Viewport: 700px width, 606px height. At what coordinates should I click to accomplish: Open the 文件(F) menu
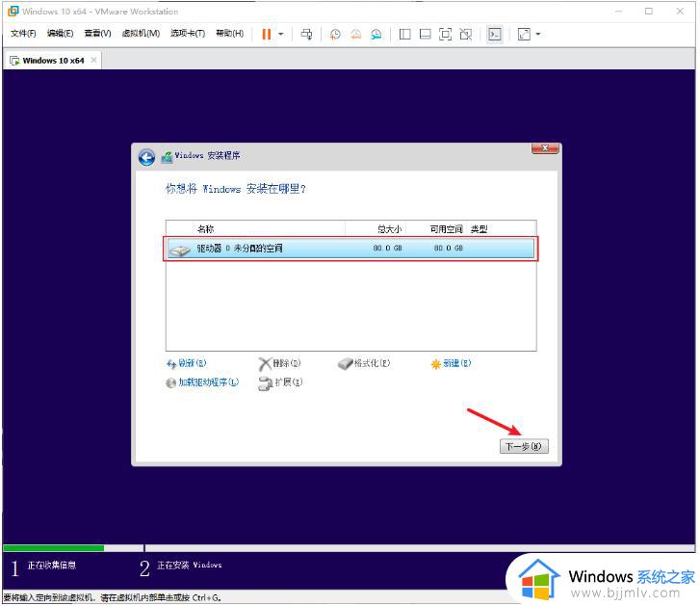pos(23,33)
